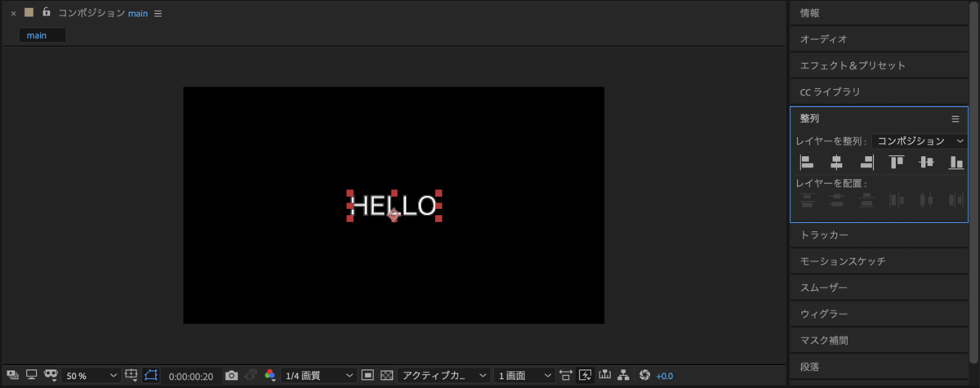The height and width of the screenshot is (388, 980).
Task: Click the composition color label swatch
Action: (x=29, y=13)
